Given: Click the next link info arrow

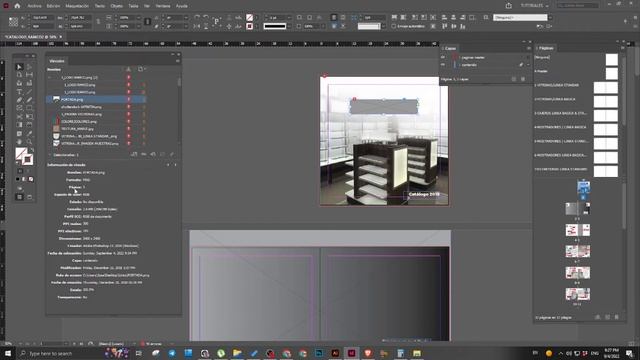Looking at the screenshot, I should pyautogui.click(x=176, y=165).
